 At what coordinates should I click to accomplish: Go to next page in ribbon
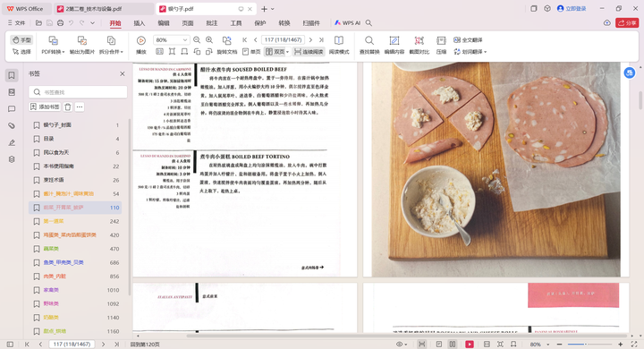[x=310, y=40]
